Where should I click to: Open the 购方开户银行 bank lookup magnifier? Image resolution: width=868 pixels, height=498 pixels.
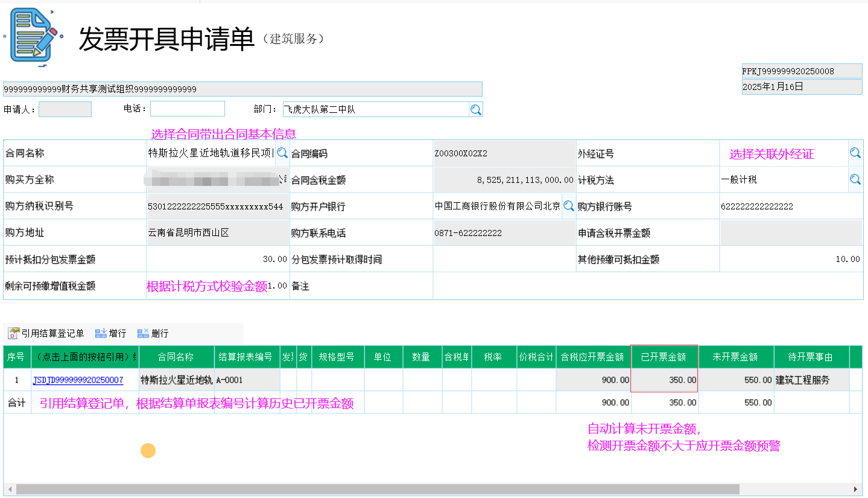click(568, 206)
